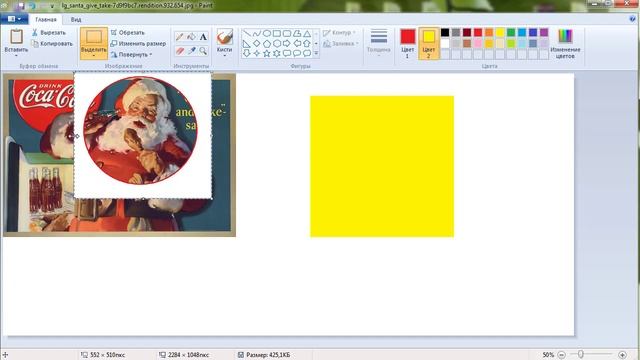This screenshot has height=360, width=640.
Task: Click the yellow square on canvas
Action: 382,167
